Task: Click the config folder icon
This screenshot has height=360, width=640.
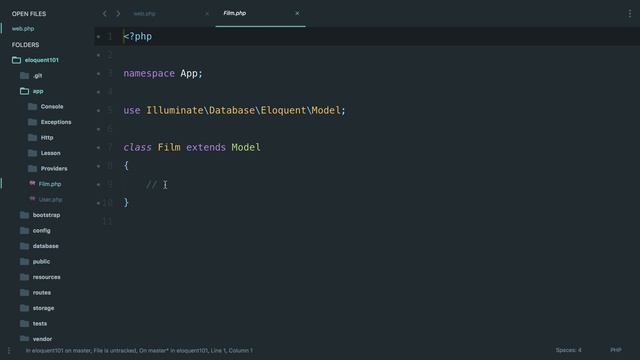Action: pyautogui.click(x=24, y=231)
